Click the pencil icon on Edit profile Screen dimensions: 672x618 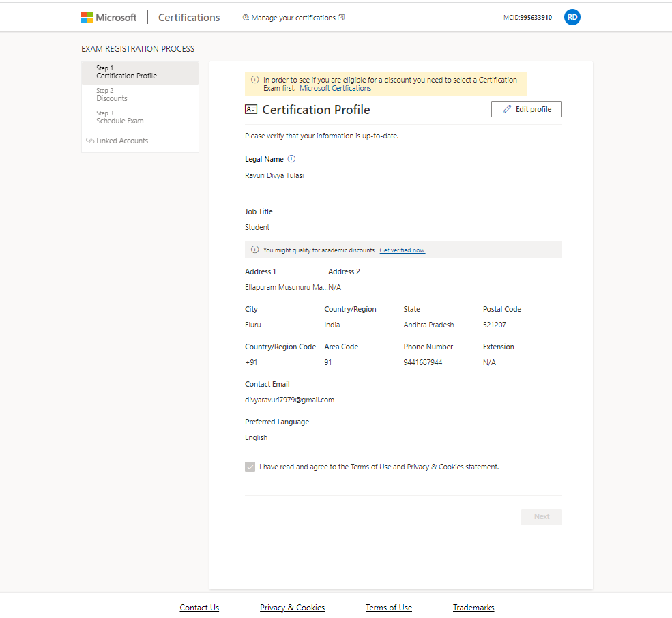507,109
